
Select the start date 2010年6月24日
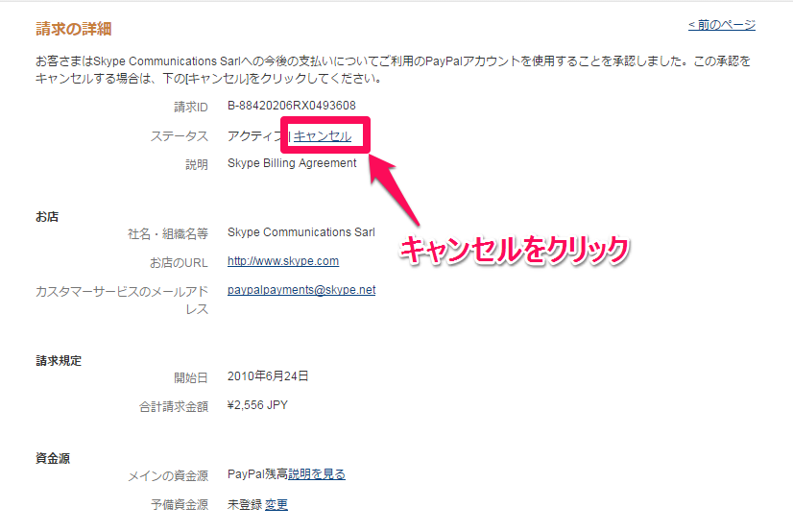[x=268, y=376]
